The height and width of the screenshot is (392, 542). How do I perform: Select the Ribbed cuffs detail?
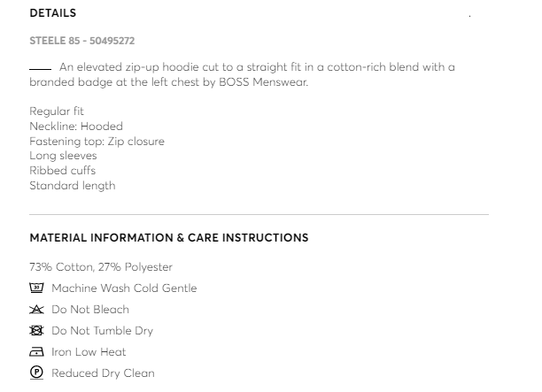62,171
